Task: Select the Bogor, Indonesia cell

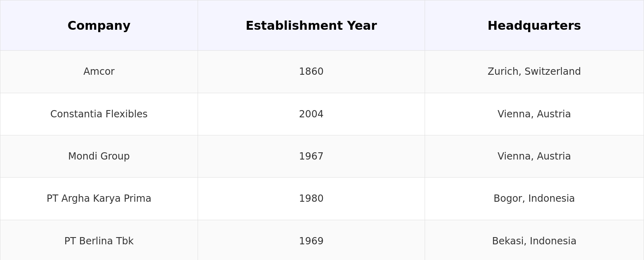Action: point(534,199)
